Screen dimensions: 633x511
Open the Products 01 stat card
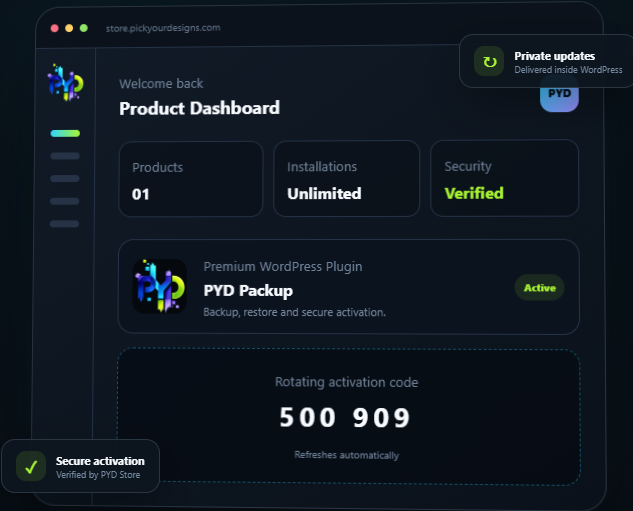(x=191, y=179)
